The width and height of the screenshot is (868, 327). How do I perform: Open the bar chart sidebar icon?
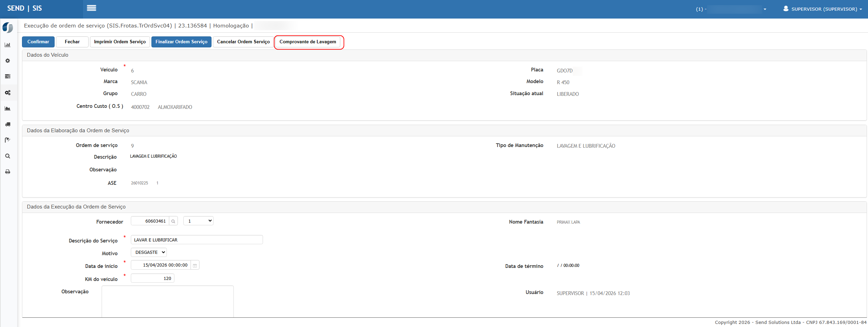8,45
